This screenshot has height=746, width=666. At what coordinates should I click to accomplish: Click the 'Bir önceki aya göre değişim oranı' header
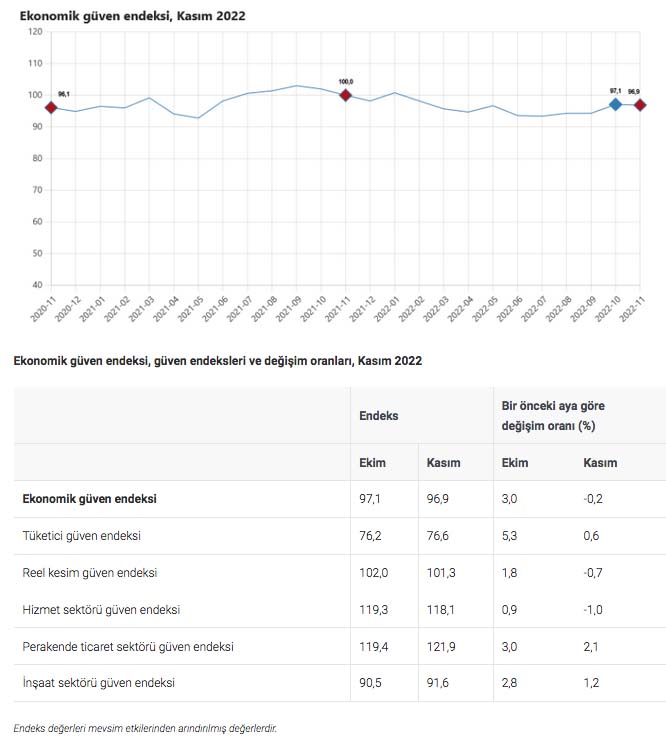tap(553, 415)
